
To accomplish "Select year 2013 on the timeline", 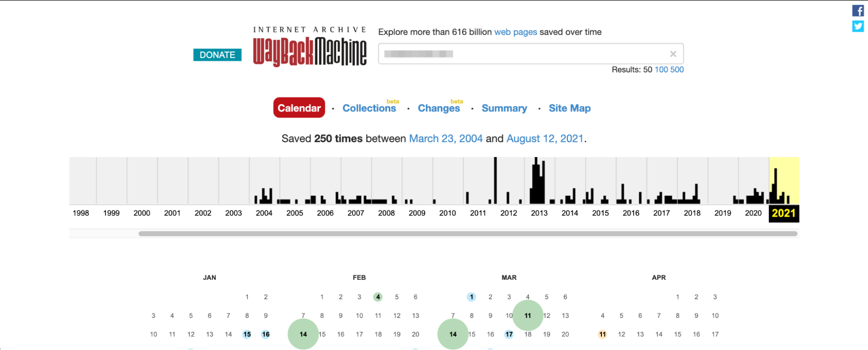I will pos(539,213).
